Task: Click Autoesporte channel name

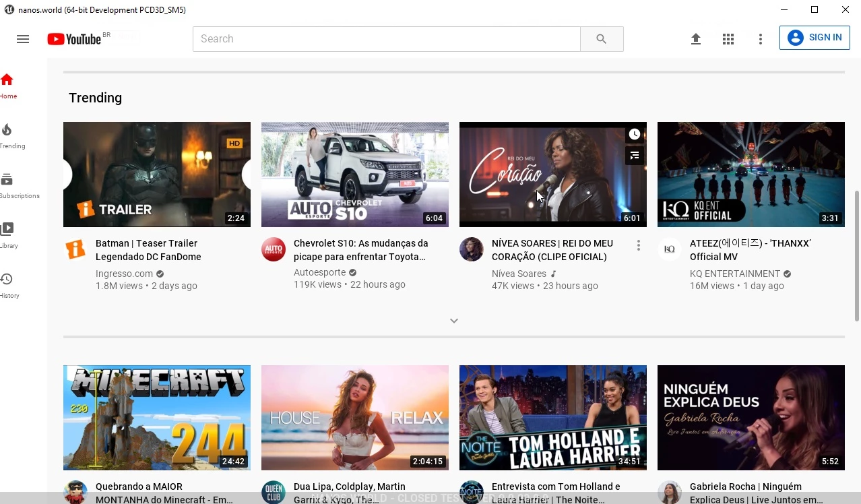Action: (319, 272)
